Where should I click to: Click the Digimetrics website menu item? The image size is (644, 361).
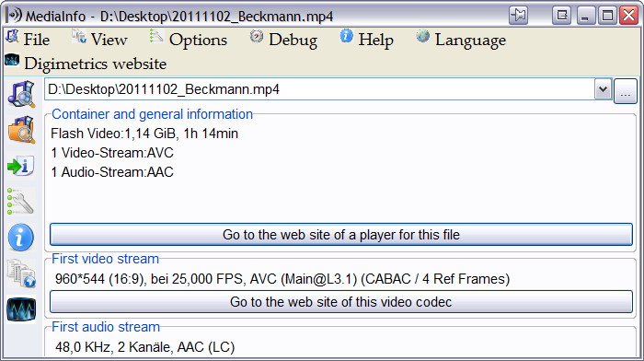(86, 64)
